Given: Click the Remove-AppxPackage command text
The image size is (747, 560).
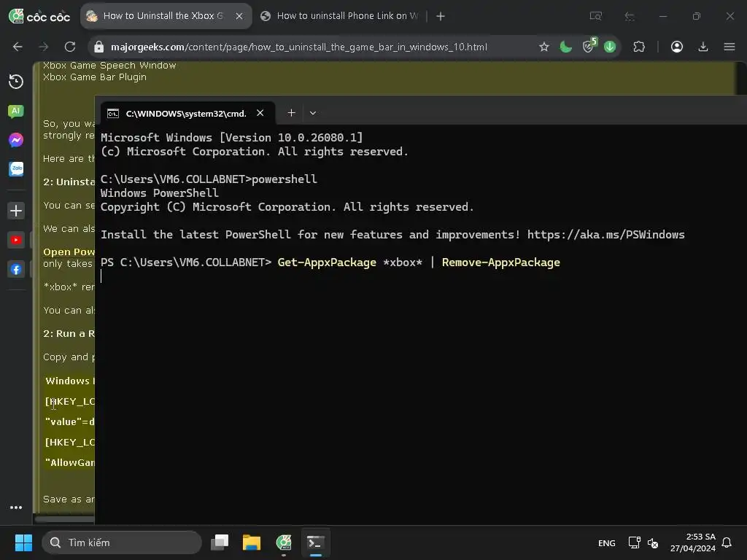Looking at the screenshot, I should tap(500, 262).
